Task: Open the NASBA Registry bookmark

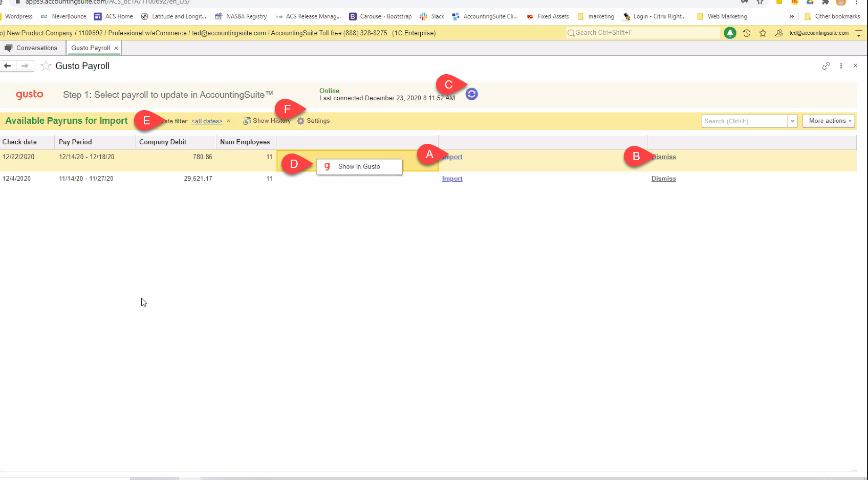Action: 241,16
